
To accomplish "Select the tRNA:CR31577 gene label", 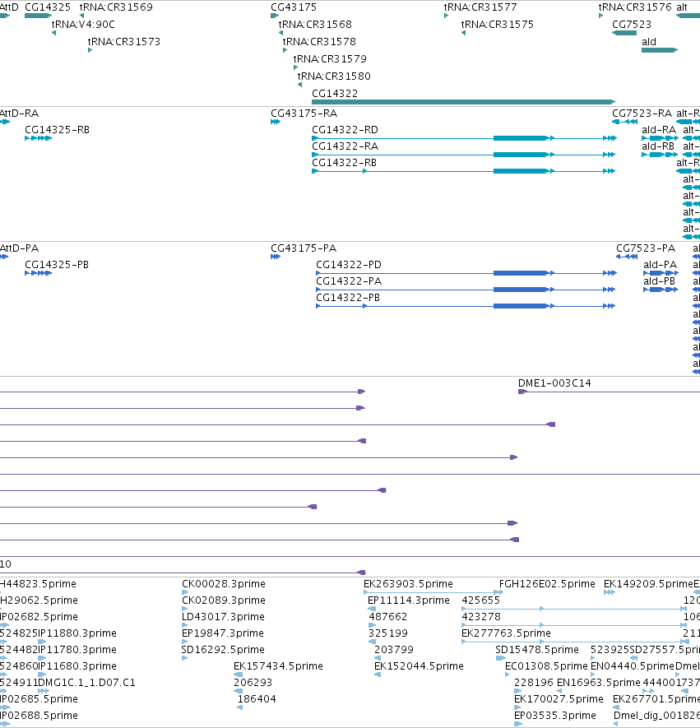I will [480, 7].
